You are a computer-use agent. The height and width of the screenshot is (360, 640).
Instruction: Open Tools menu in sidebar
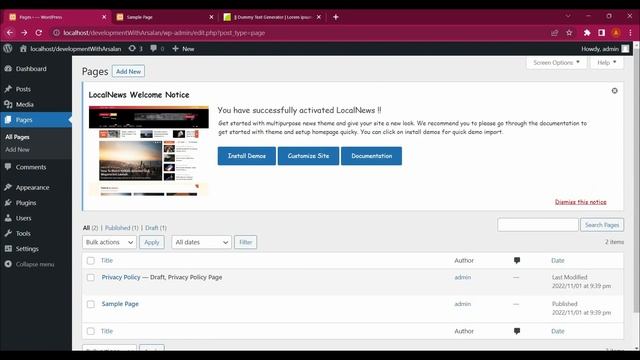23,233
